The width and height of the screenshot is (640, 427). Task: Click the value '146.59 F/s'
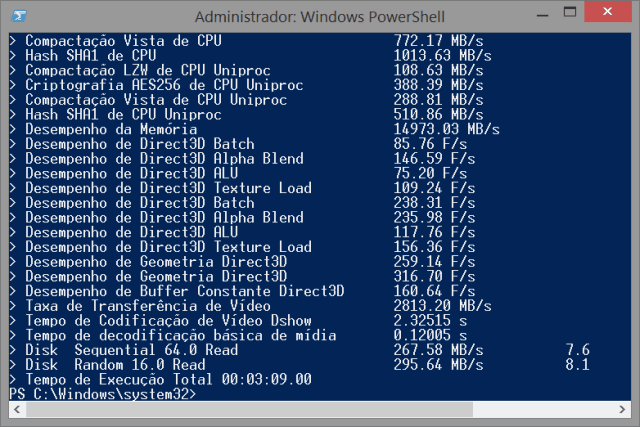coord(434,158)
